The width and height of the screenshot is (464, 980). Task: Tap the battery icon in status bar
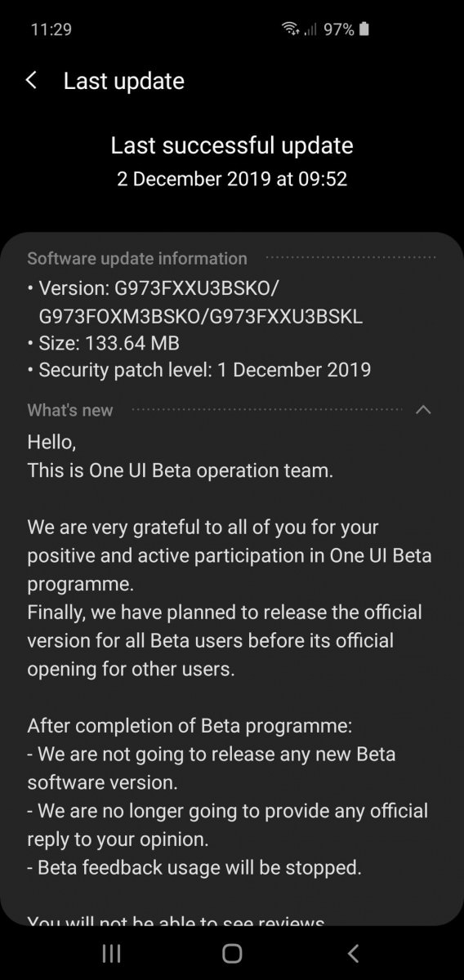[x=364, y=29]
